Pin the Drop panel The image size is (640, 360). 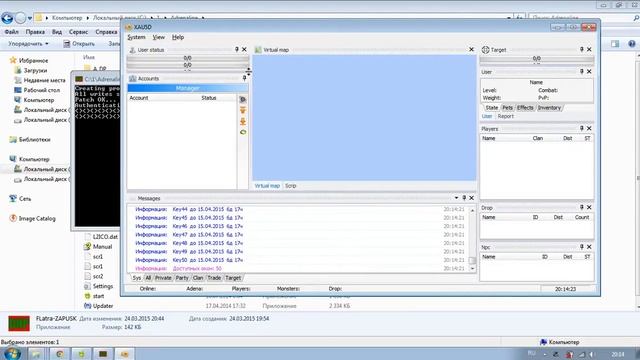[582, 207]
